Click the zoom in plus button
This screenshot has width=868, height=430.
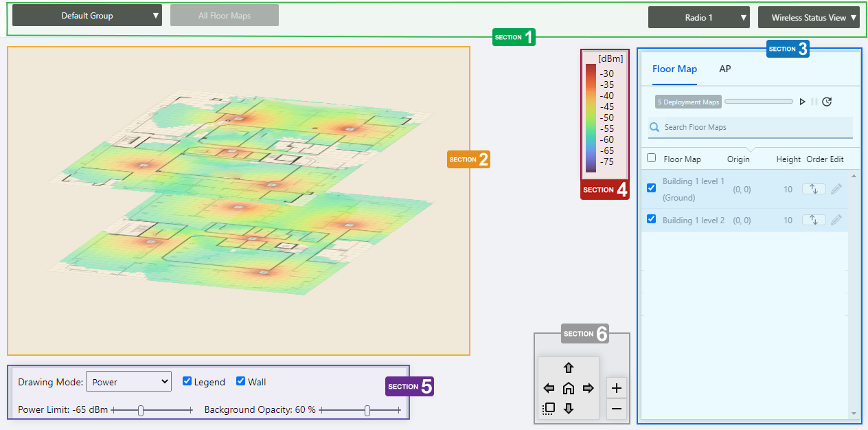point(616,387)
